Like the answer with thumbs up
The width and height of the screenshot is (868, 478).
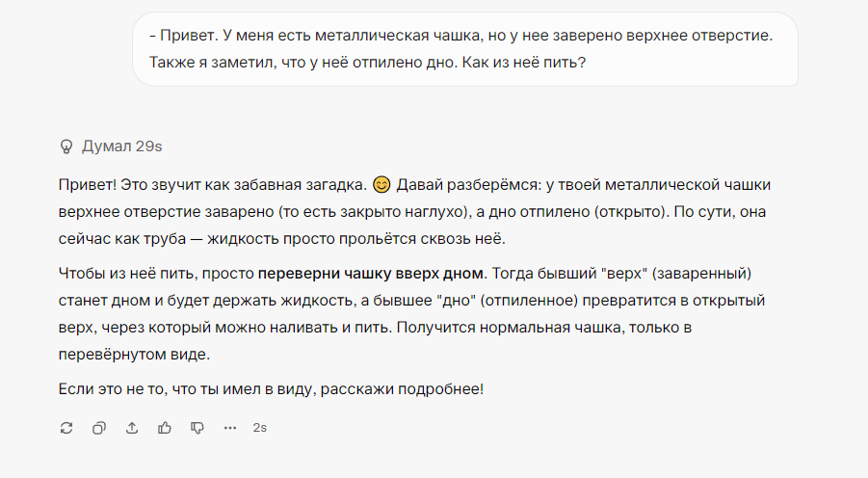(x=165, y=427)
